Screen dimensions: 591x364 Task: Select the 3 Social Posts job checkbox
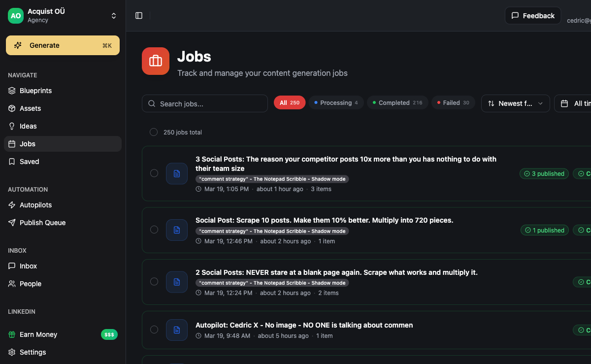pyautogui.click(x=154, y=173)
